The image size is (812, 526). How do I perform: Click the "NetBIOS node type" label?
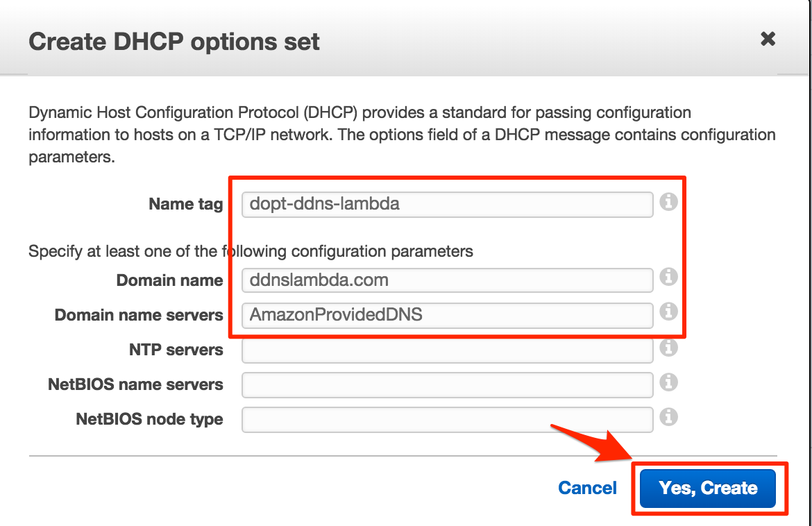[x=150, y=419]
